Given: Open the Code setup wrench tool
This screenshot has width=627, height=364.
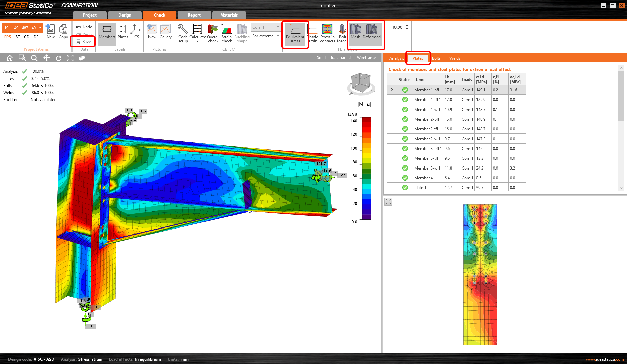Looking at the screenshot, I should [x=183, y=33].
